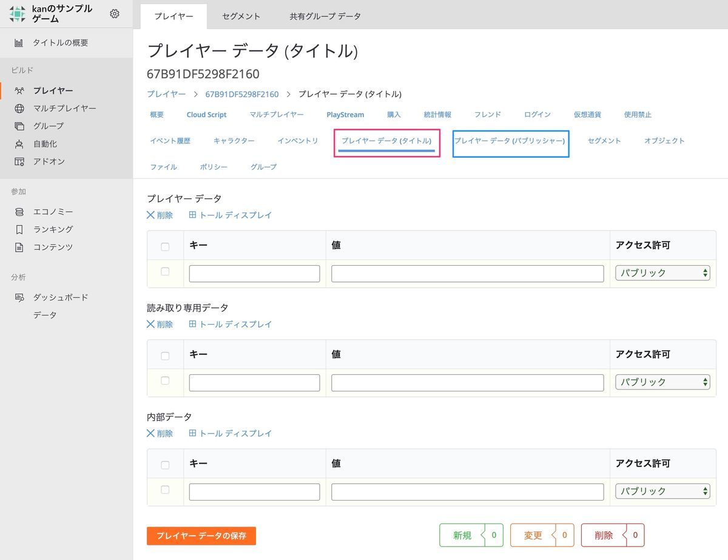
Task: Select the エコノミー icon under 参加
Action: [x=18, y=211]
